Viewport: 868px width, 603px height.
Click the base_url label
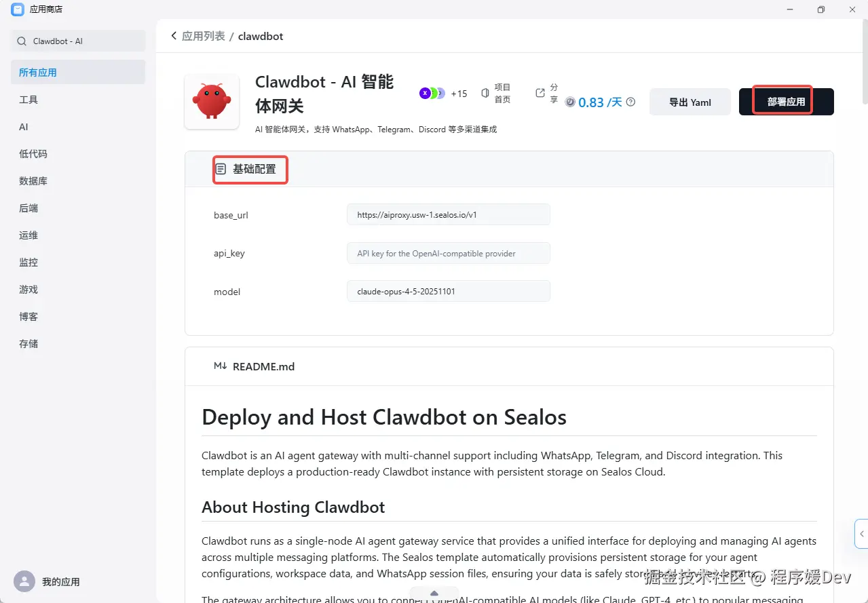231,215
